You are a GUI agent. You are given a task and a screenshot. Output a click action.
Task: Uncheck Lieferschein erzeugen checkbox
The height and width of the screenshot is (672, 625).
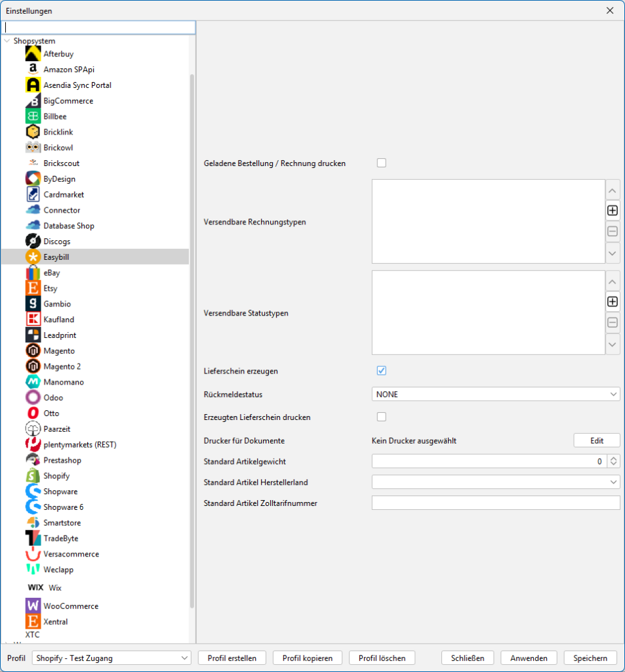[382, 371]
